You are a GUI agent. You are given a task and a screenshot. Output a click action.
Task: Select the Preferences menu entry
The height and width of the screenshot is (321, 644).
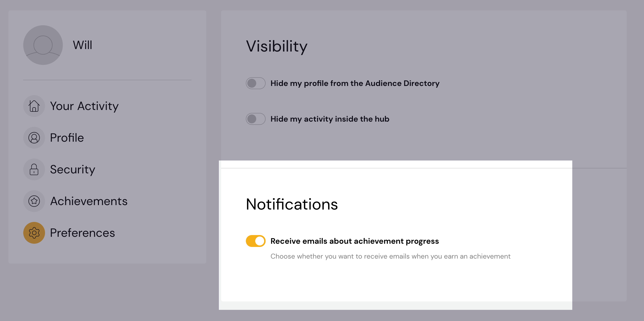[82, 233]
